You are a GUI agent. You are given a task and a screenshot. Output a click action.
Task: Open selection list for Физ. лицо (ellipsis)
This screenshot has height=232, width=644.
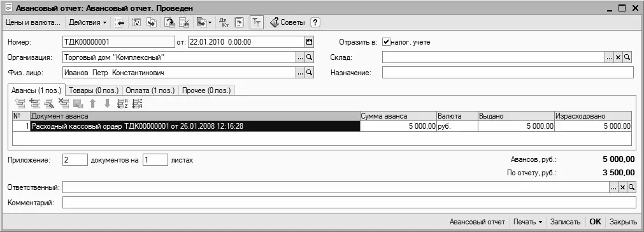pyautogui.click(x=301, y=73)
